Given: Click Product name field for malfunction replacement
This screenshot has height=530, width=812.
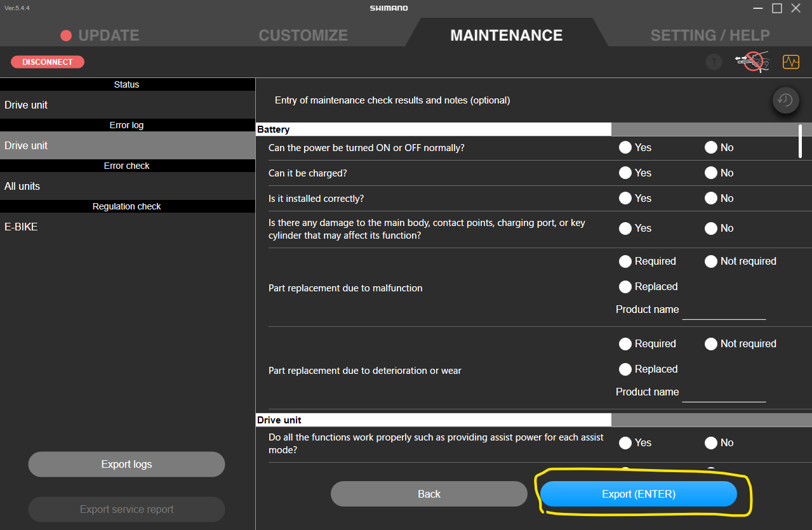Looking at the screenshot, I should click(724, 310).
